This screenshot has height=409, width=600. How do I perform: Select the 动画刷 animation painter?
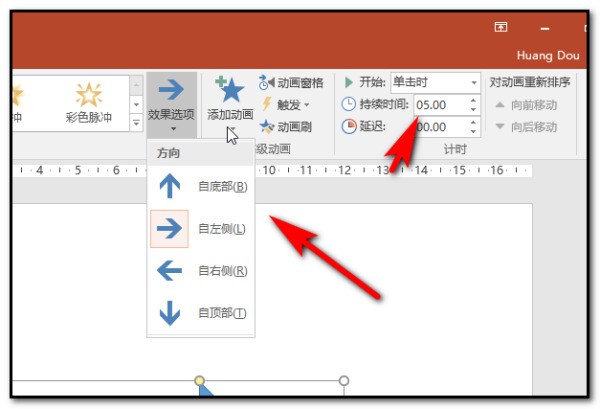(285, 127)
